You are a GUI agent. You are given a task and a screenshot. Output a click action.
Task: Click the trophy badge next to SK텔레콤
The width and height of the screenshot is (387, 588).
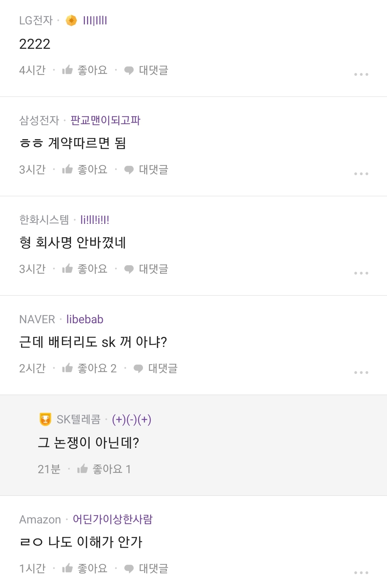coord(46,419)
